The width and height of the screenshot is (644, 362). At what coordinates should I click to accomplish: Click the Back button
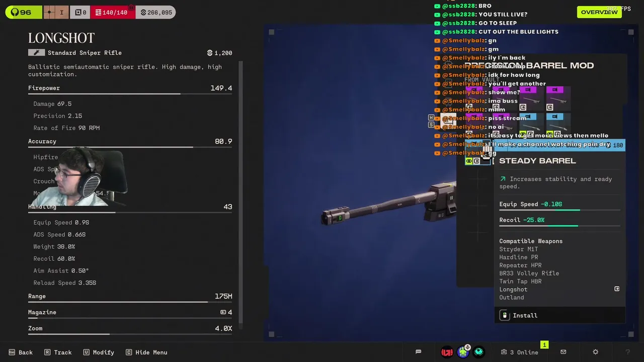coord(21,352)
